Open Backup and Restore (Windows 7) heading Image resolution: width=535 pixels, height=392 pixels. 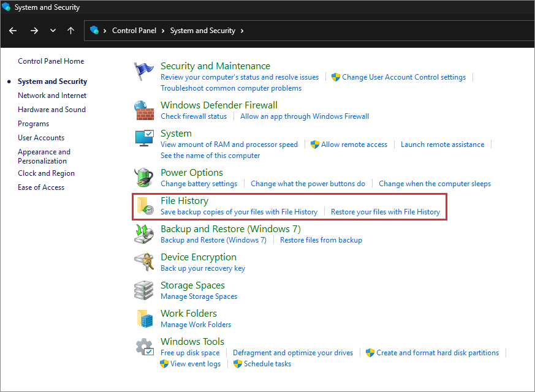[x=230, y=228]
